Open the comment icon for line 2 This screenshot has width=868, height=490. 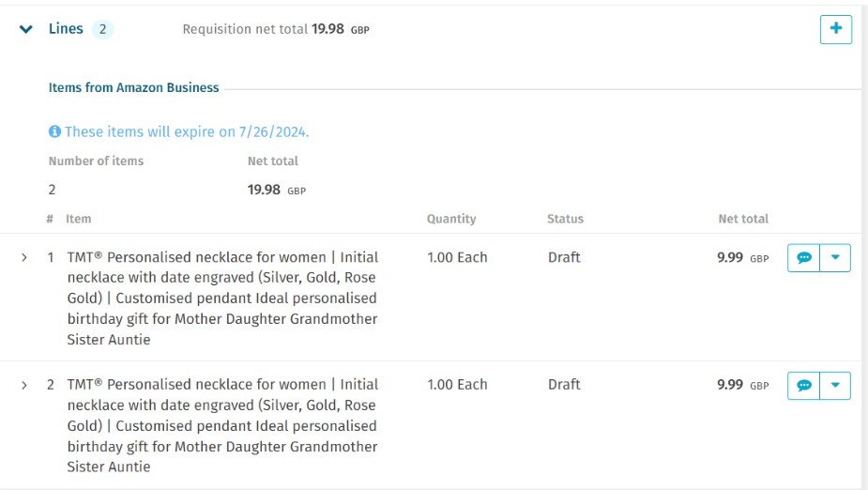[x=804, y=386]
